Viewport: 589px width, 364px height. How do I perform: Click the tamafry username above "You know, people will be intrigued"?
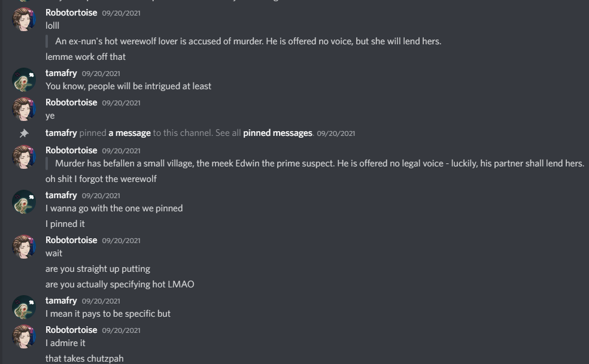click(61, 73)
